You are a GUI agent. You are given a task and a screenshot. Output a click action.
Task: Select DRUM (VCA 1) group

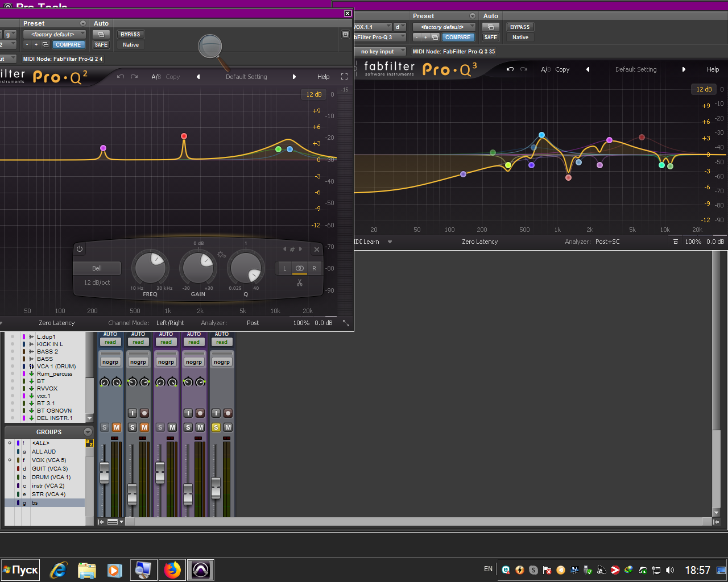(x=51, y=477)
